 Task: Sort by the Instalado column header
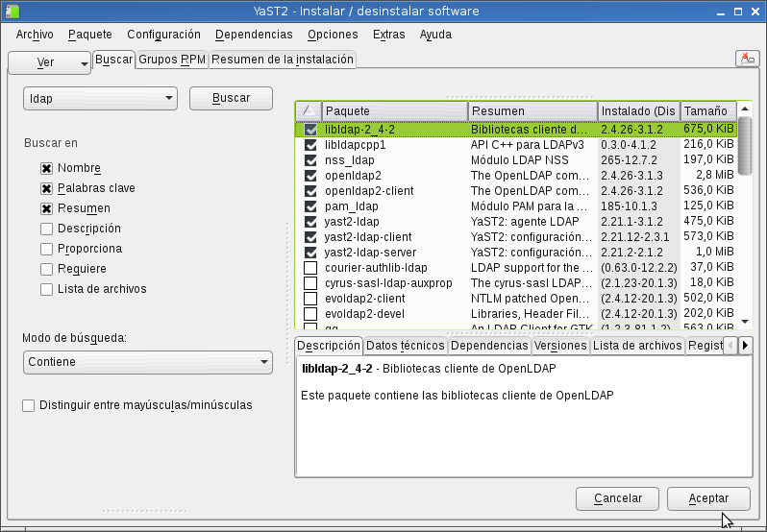(639, 110)
